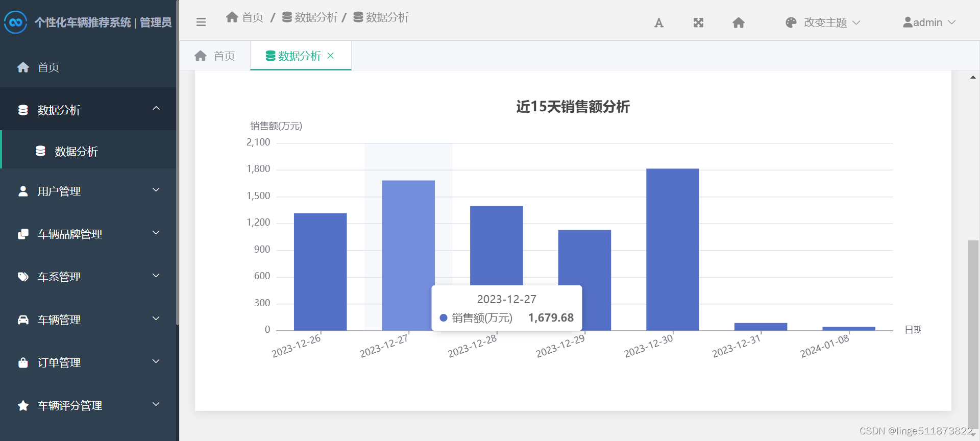The width and height of the screenshot is (980, 441).
Task: Select the 数据分析 submenu item
Action: (89, 151)
